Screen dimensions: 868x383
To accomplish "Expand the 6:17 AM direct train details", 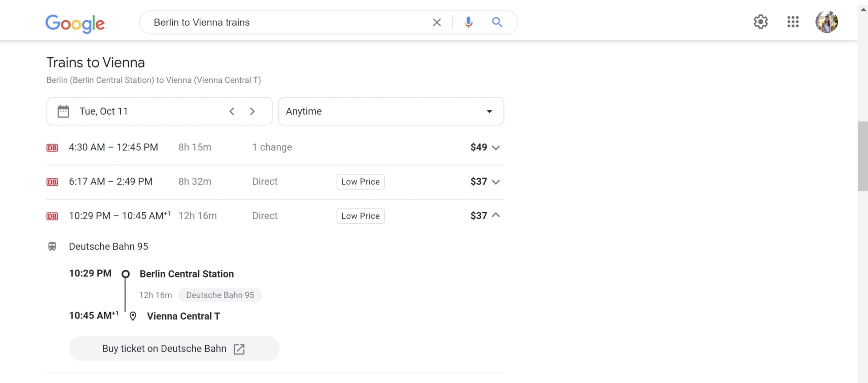I will [496, 182].
